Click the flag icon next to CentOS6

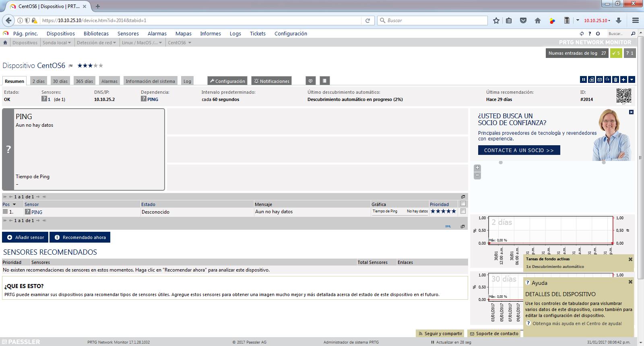point(71,66)
